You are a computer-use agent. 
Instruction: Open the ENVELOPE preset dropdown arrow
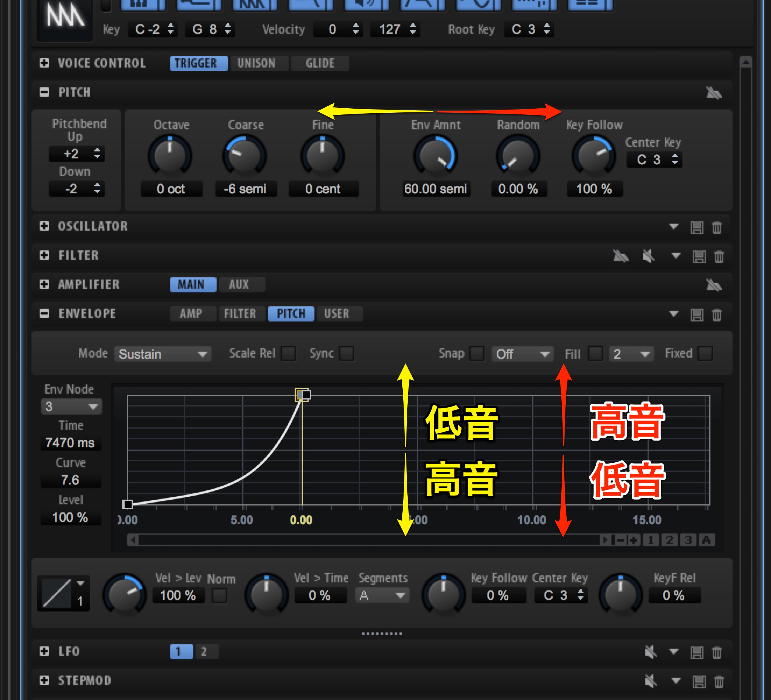click(674, 314)
